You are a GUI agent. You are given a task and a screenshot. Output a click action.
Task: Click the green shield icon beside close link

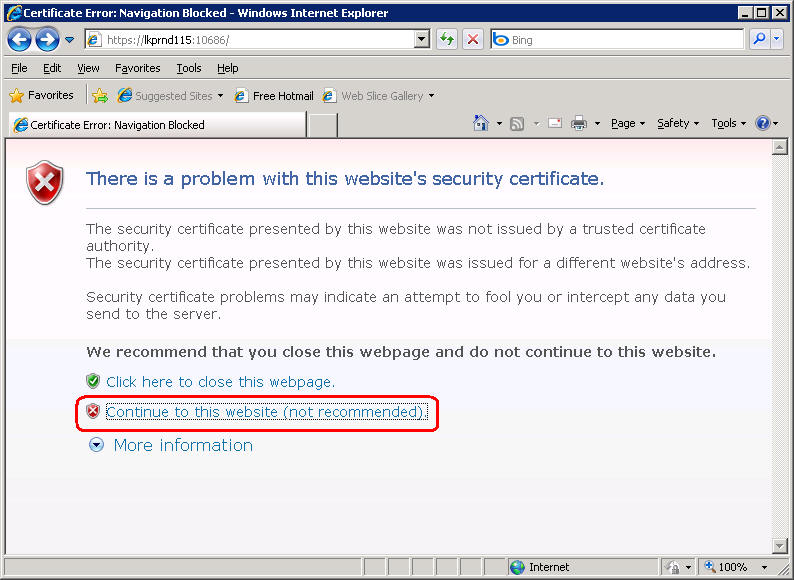(93, 381)
